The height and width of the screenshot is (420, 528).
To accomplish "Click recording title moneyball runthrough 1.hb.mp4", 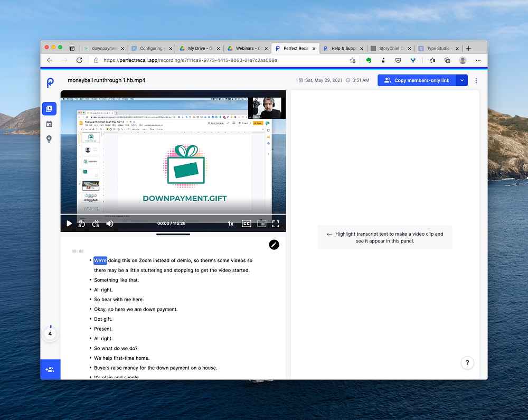I will coord(107,80).
